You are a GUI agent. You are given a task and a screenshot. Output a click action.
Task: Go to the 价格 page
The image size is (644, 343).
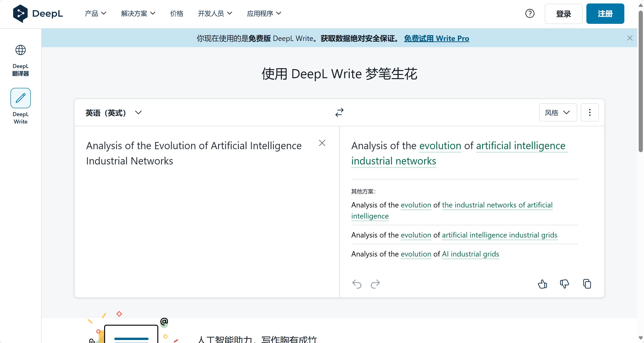click(x=177, y=13)
